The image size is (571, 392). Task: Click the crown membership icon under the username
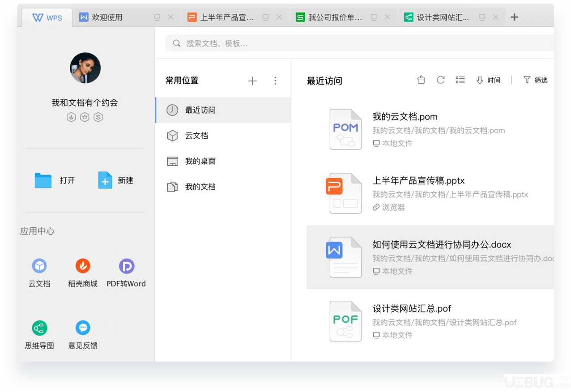click(85, 117)
